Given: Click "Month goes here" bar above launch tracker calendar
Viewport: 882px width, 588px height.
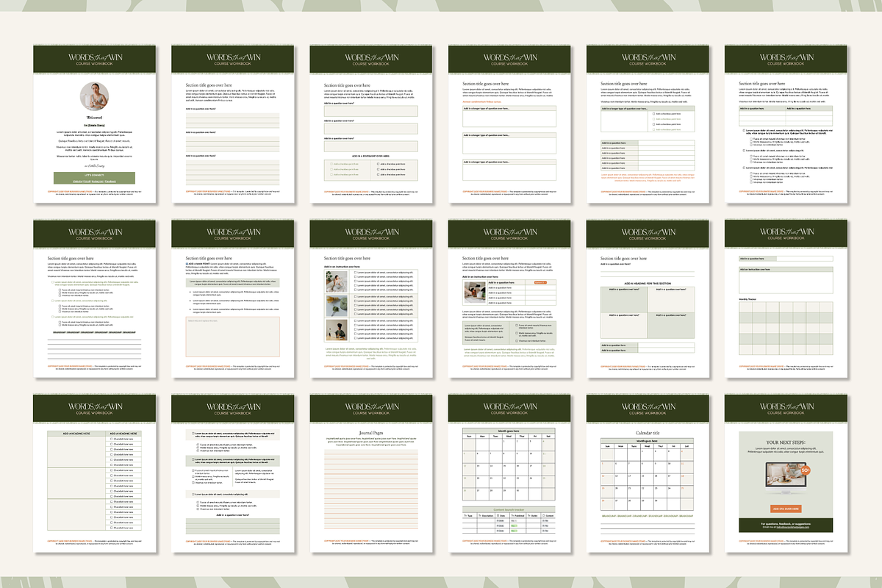Looking at the screenshot, I should 509,431.
